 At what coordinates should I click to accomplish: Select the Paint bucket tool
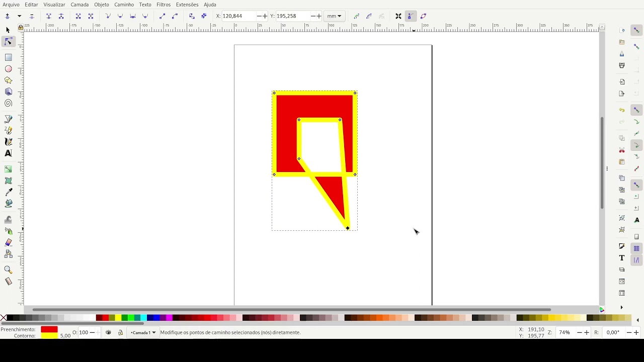click(8, 204)
